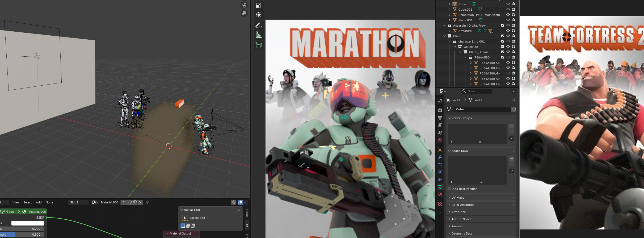
Task: Click the 0.500 roughness slider
Action: pyautogui.click(x=22, y=235)
